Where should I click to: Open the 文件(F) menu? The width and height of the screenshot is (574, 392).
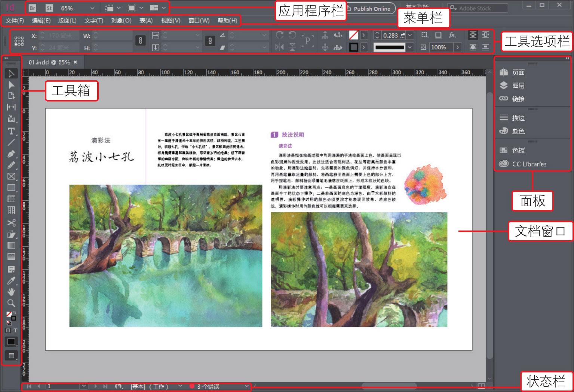click(15, 21)
